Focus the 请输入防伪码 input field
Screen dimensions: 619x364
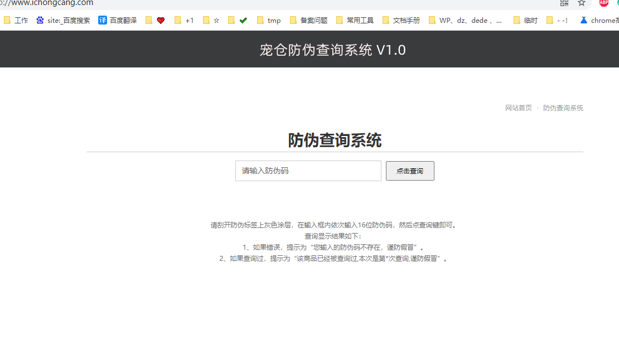[x=308, y=171]
